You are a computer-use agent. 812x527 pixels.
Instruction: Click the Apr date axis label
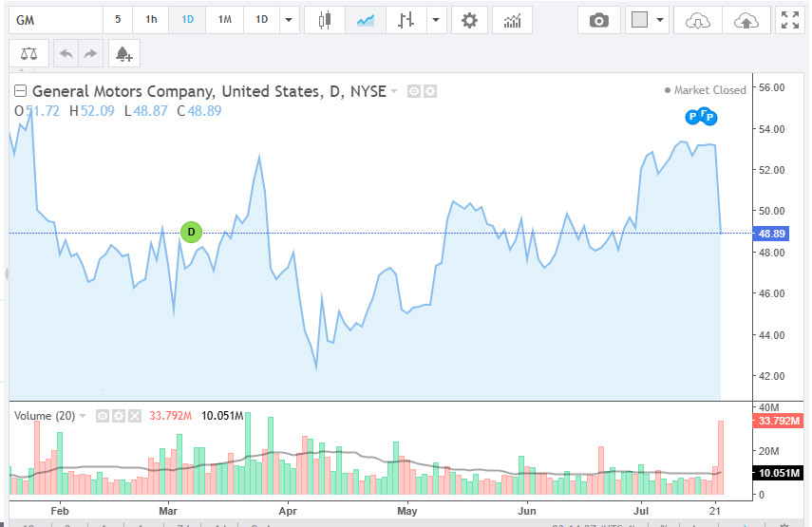(x=288, y=511)
